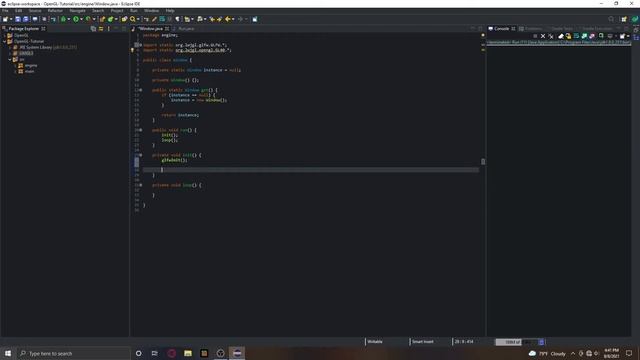Click Open Console icon in Console toolbar
This screenshot has height=360, width=640.
[622, 36]
